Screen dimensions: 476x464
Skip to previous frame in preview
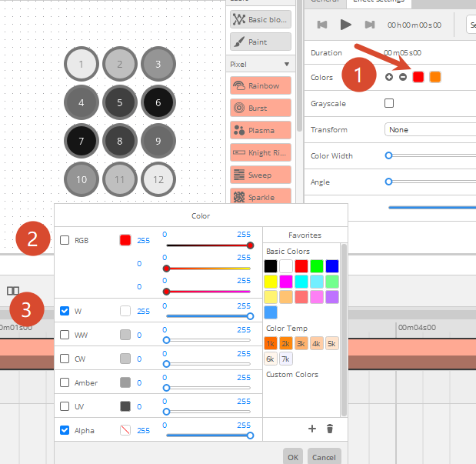(x=322, y=25)
